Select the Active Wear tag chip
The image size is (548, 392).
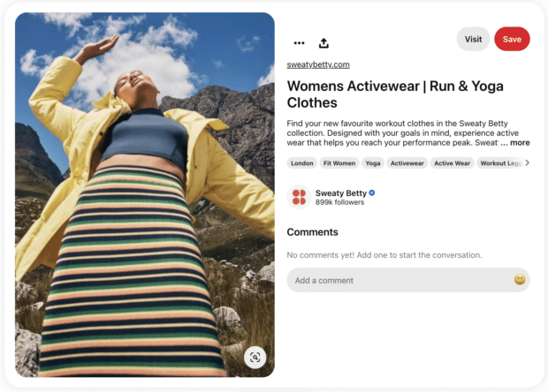click(x=452, y=163)
